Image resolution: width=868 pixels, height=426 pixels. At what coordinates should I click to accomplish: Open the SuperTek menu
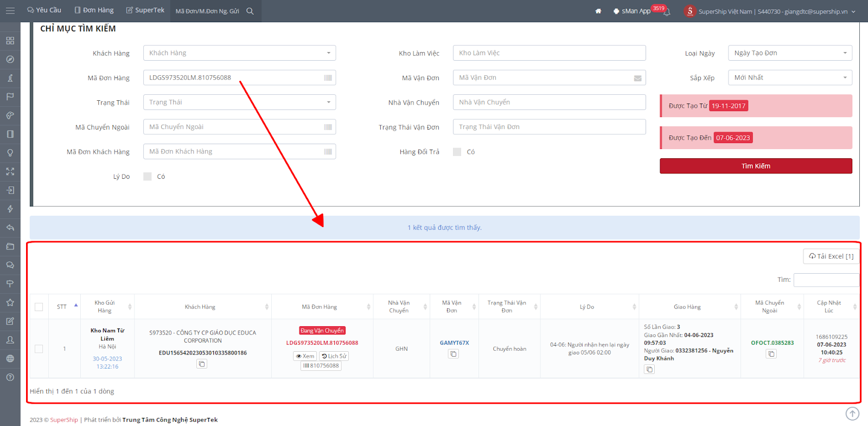(145, 10)
